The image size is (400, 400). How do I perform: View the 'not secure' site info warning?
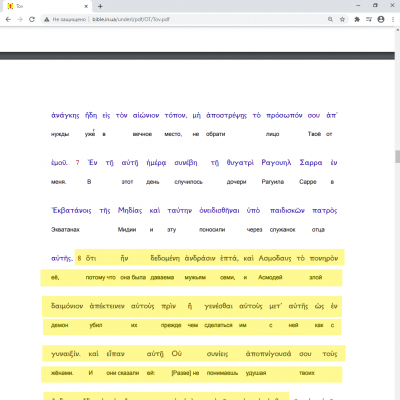[65, 19]
